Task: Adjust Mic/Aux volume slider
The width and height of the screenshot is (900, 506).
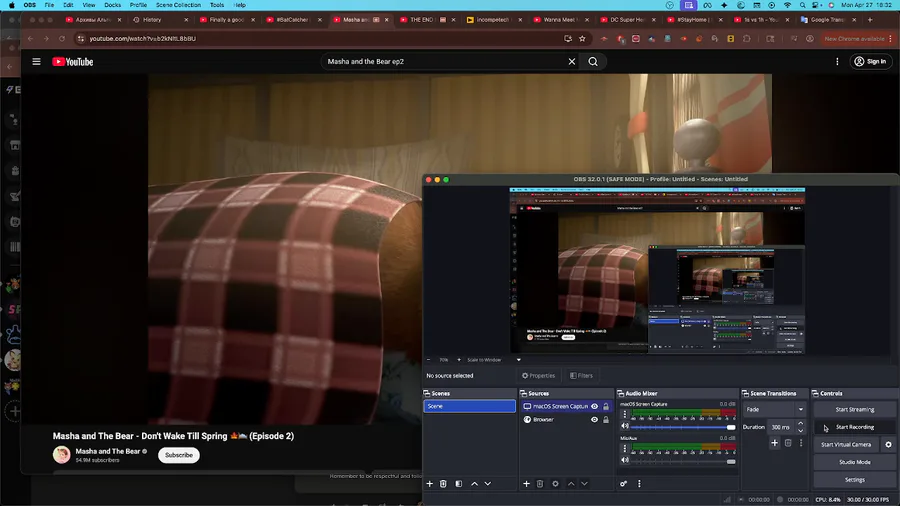Action: (683, 461)
